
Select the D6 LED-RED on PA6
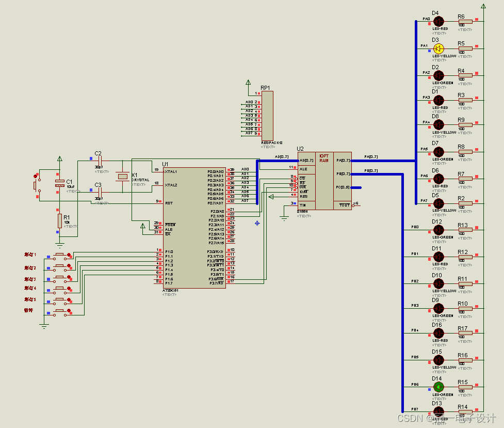tap(438, 179)
